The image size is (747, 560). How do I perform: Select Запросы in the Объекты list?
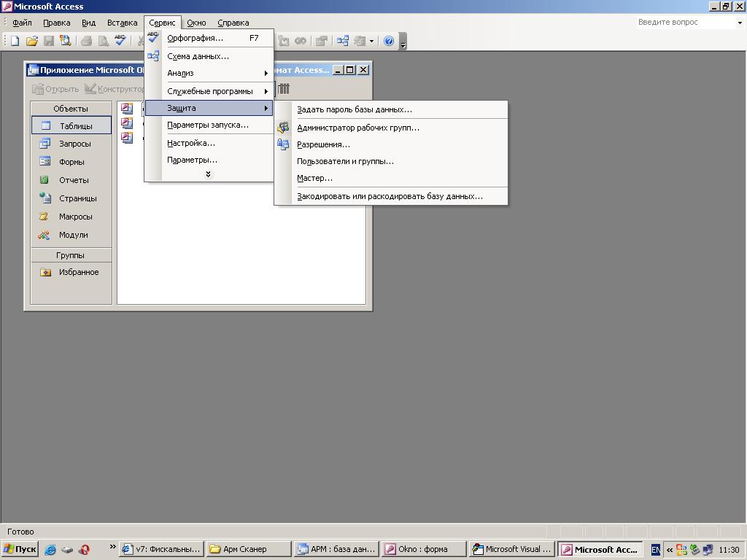(71, 144)
